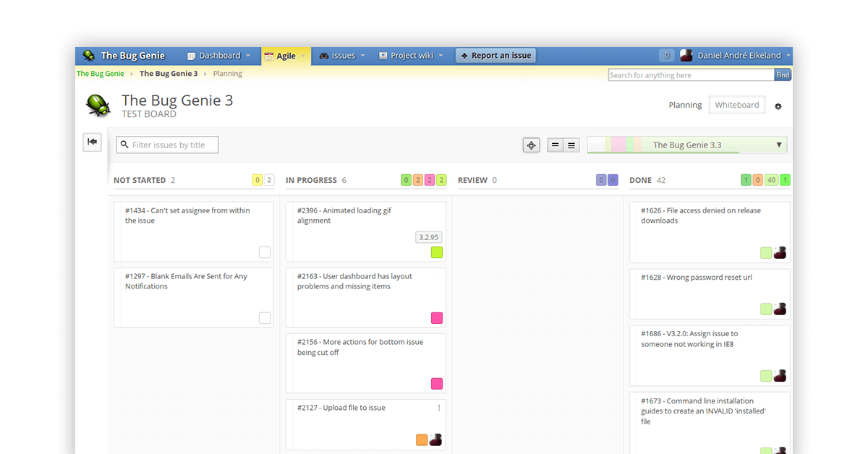The width and height of the screenshot is (868, 454).
Task: Open the Dashboard menu
Action: 219,56
